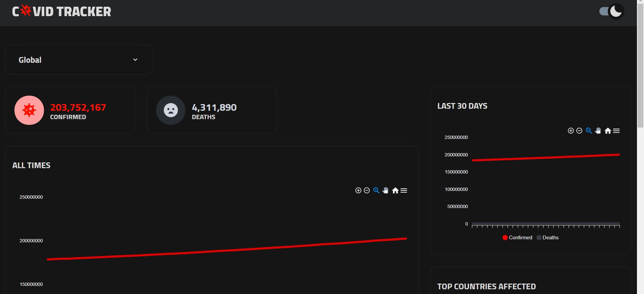Click the chevron arrow in the Global selector

coord(135,60)
